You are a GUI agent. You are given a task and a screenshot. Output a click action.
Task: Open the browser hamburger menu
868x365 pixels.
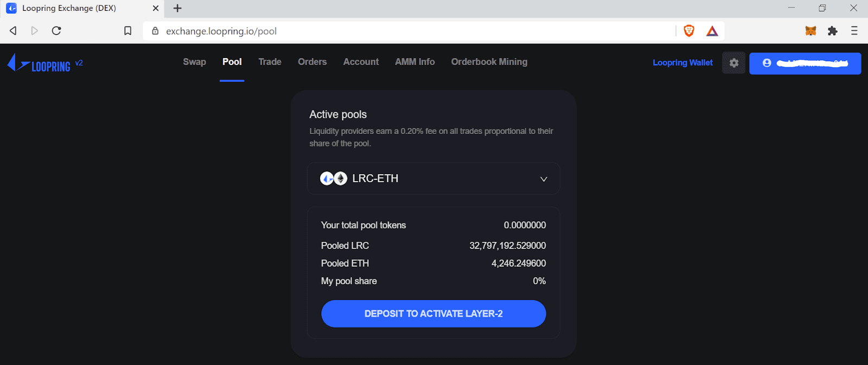(x=854, y=31)
